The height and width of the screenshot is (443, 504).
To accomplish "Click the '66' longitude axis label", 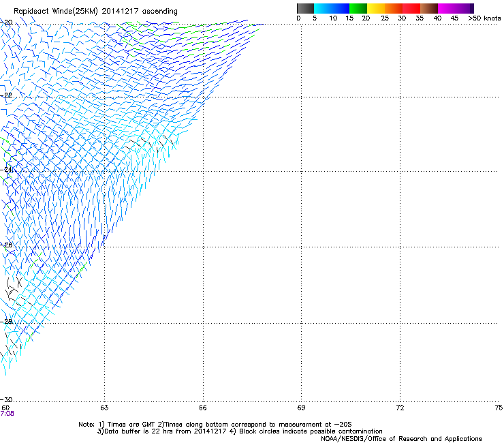I will tap(203, 408).
